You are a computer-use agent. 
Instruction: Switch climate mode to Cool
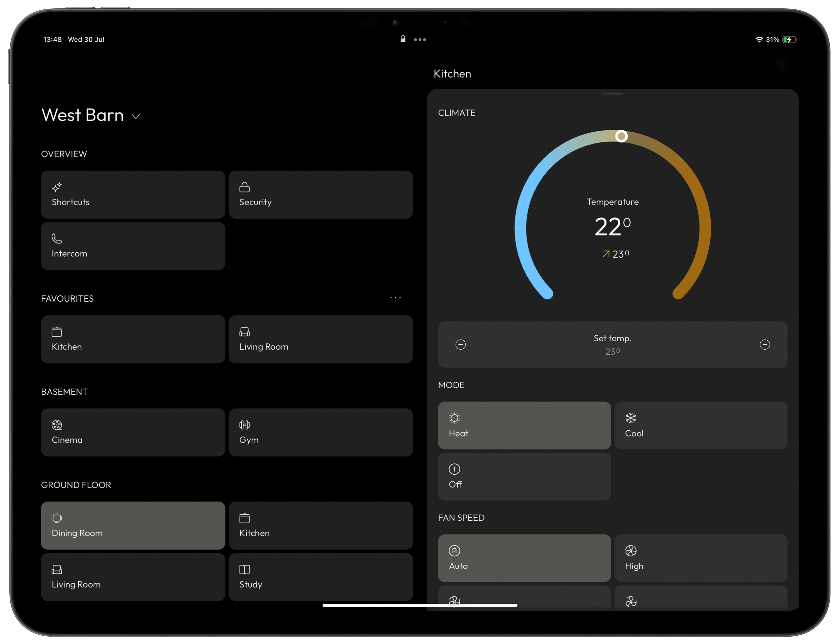coord(701,425)
